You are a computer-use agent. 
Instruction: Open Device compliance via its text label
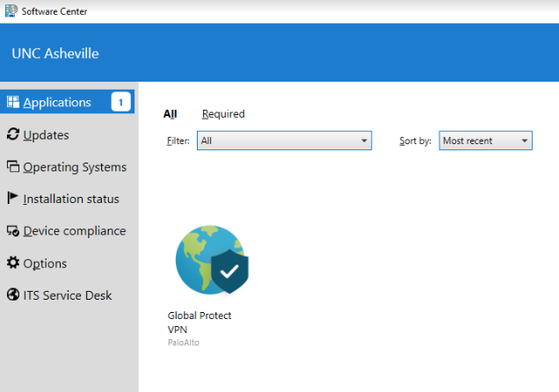pos(74,231)
